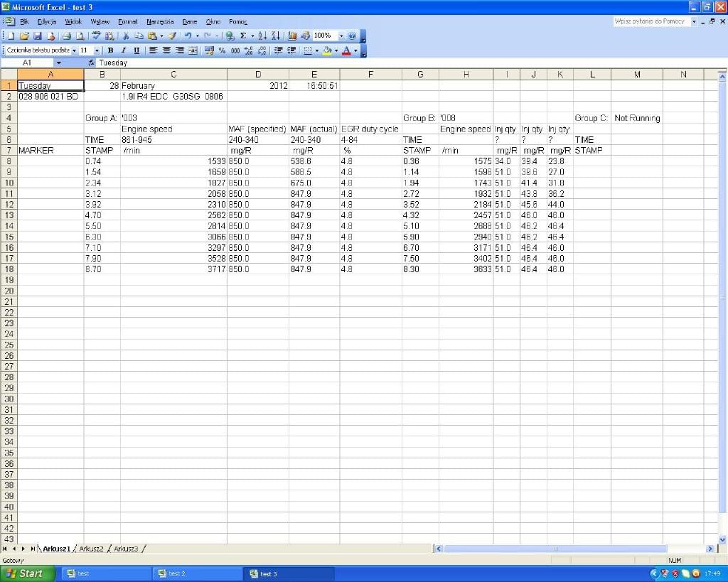Copy the selected cell
This screenshot has width=728, height=582.
[x=139, y=36]
